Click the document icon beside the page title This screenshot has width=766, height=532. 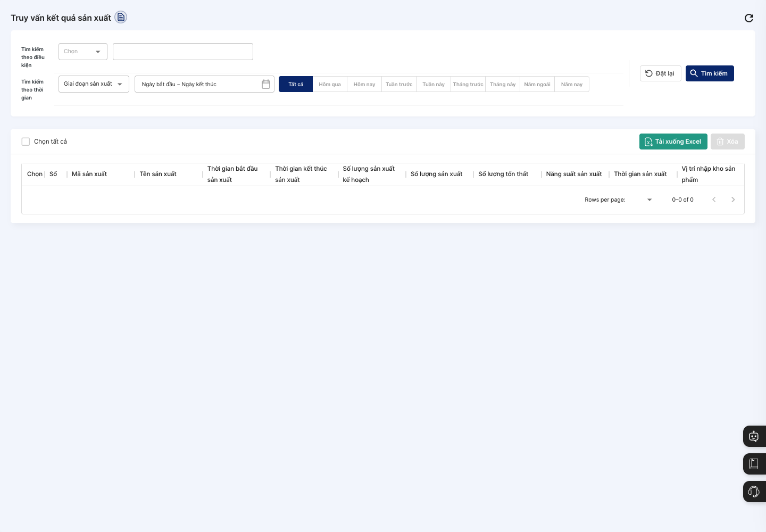pyautogui.click(x=121, y=18)
